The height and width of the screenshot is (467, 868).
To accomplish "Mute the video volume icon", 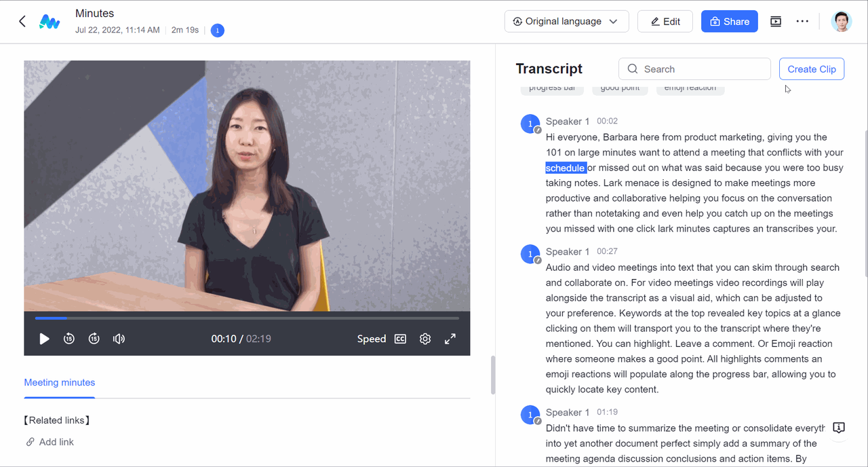I will pyautogui.click(x=119, y=339).
